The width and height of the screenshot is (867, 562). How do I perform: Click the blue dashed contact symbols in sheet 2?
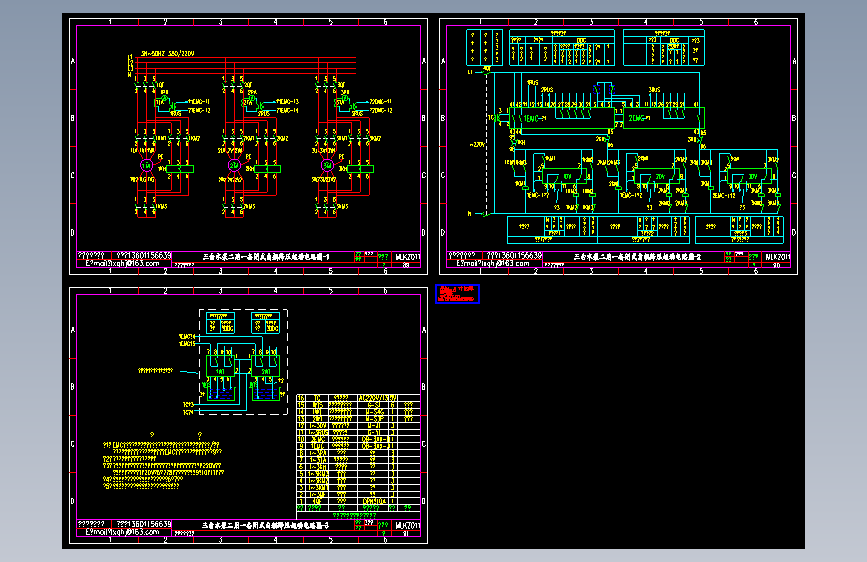(x=603, y=89)
